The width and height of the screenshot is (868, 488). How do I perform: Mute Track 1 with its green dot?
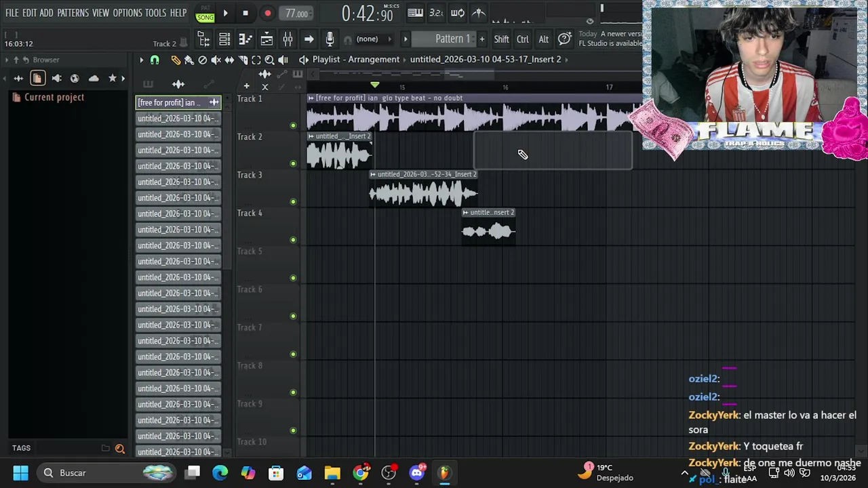click(x=293, y=125)
